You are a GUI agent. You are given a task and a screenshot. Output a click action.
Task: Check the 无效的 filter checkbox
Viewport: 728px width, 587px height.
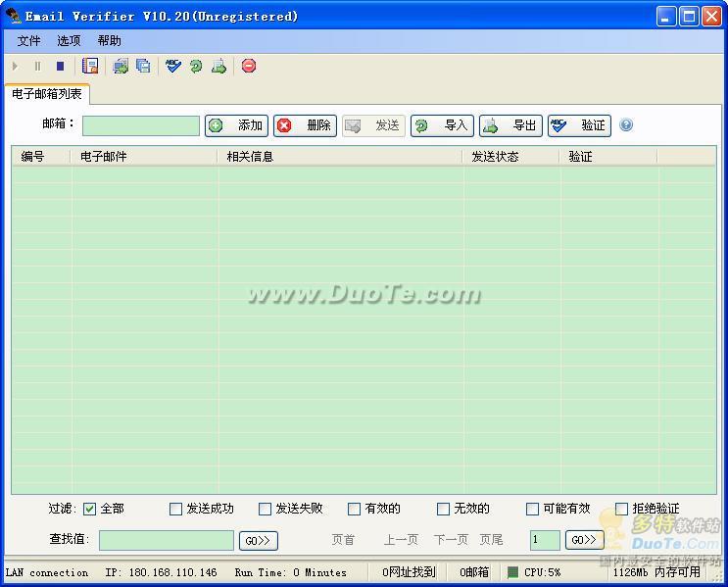[x=443, y=509]
